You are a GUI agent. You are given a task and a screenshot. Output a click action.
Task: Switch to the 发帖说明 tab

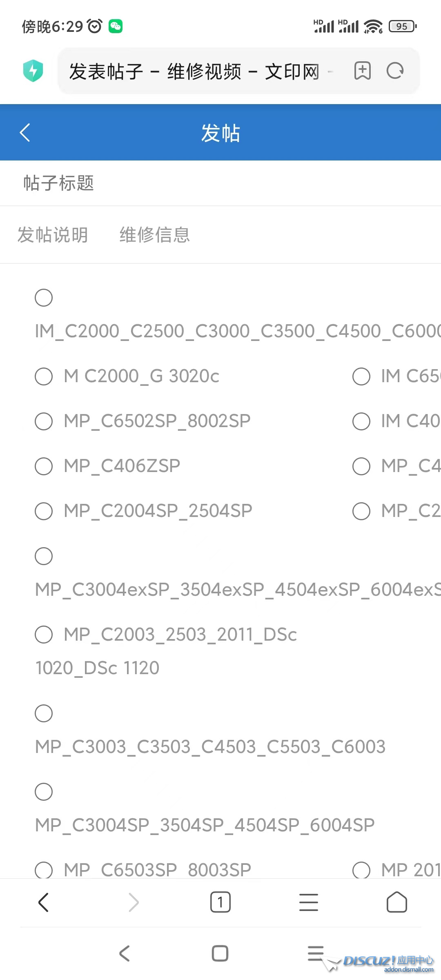53,235
